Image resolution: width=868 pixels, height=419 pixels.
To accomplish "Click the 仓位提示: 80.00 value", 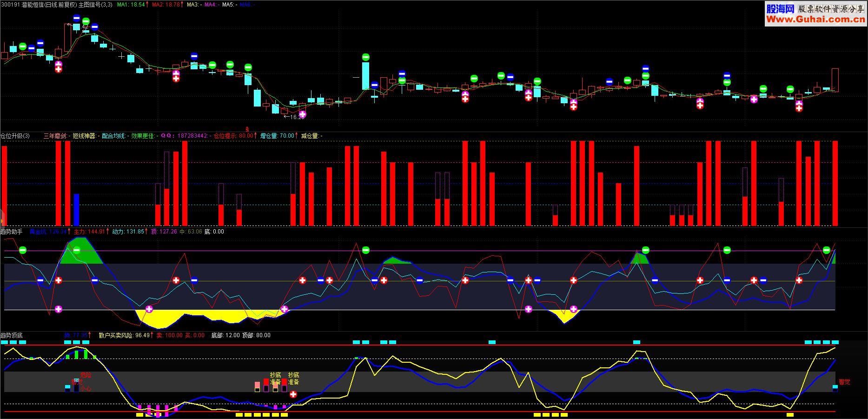I will 233,136.
